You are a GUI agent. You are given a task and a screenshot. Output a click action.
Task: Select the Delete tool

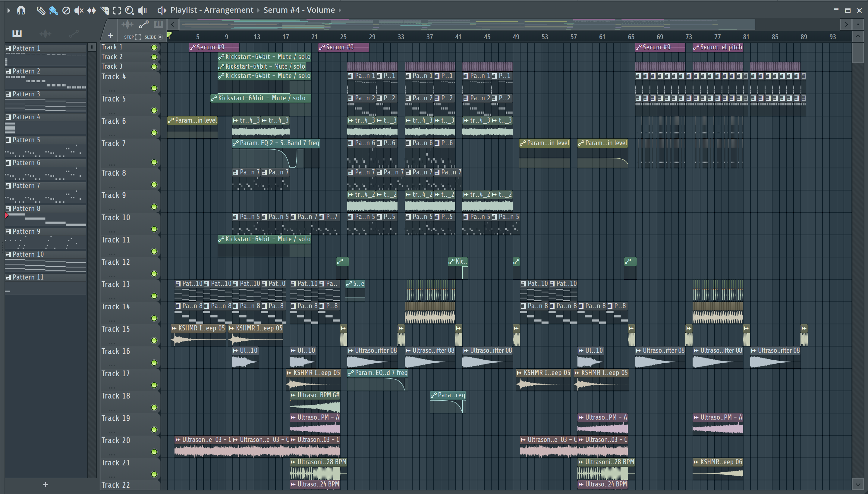click(x=66, y=11)
